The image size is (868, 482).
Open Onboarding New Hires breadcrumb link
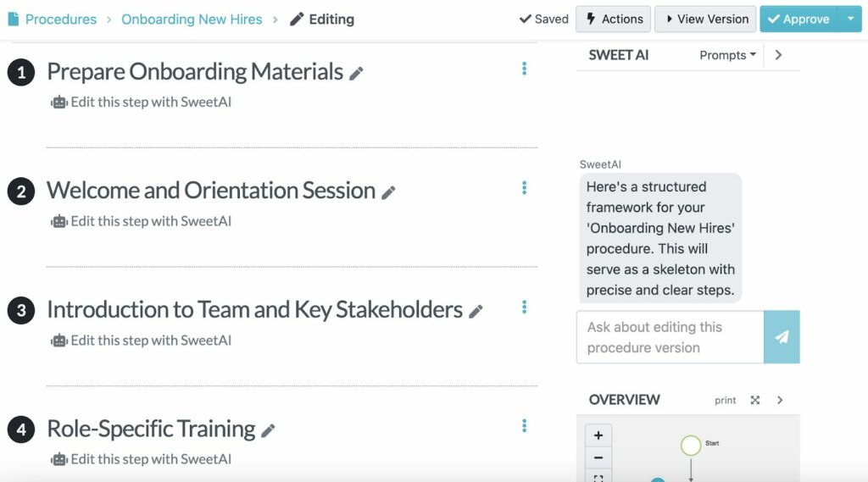[x=192, y=19]
